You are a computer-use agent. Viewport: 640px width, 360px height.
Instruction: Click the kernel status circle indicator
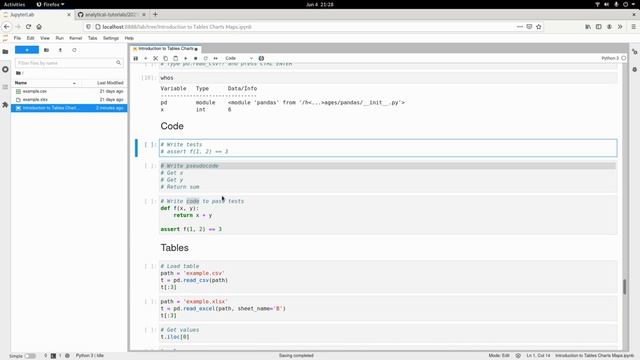coord(623,58)
